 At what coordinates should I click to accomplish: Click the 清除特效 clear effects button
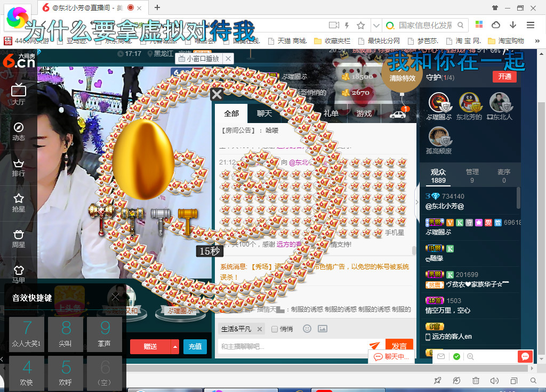(x=402, y=78)
